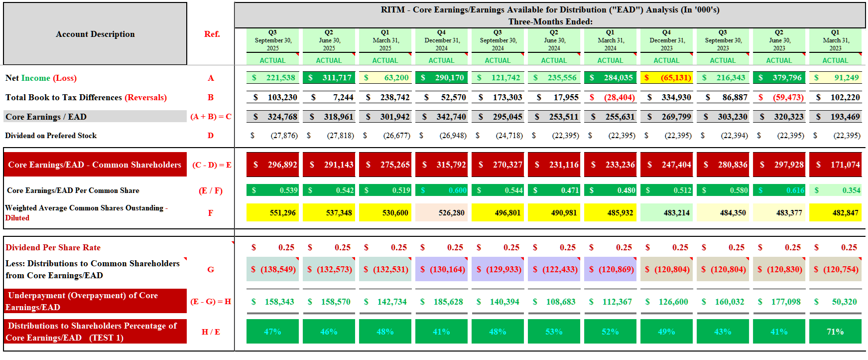
Task: Select the "Dividend Per Share Rate" label
Action: tap(53, 247)
